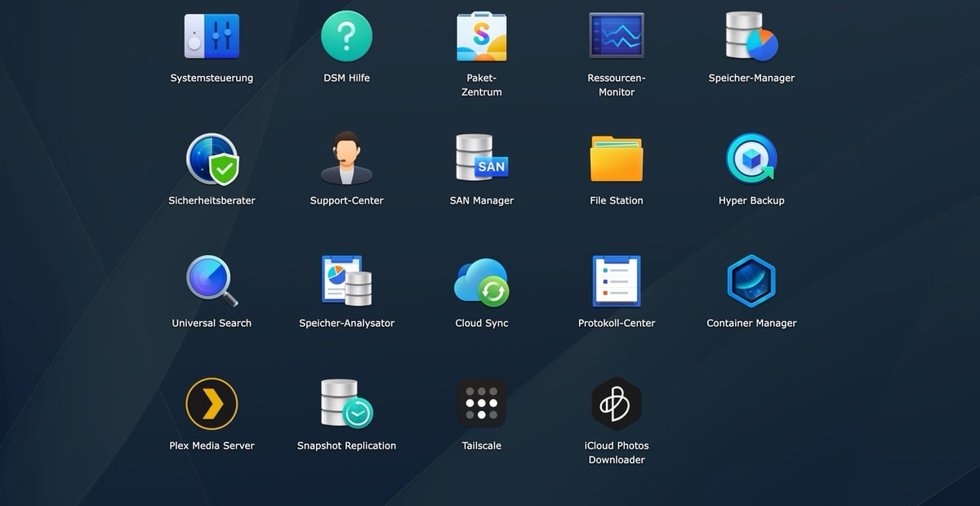980x506 pixels.
Task: Open the Paket-Zentrum package center
Action: coord(481,37)
